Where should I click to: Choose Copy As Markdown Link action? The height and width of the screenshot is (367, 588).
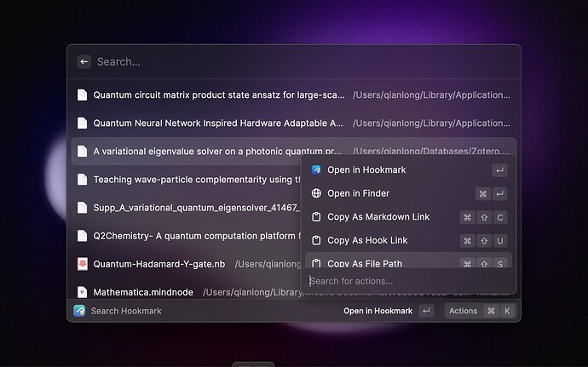[409, 217]
